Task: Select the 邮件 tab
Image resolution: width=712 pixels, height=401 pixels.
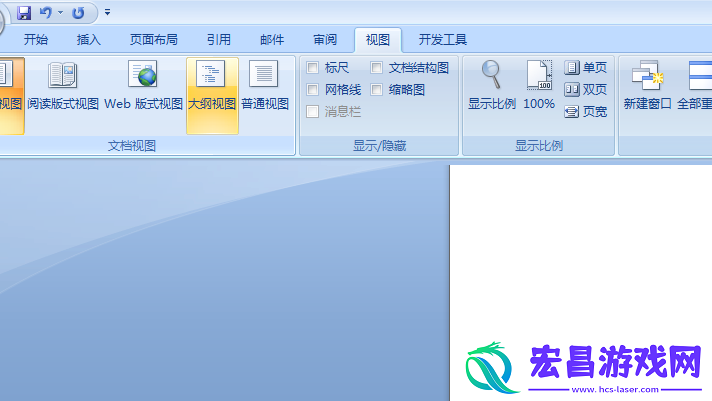Action: pos(272,40)
